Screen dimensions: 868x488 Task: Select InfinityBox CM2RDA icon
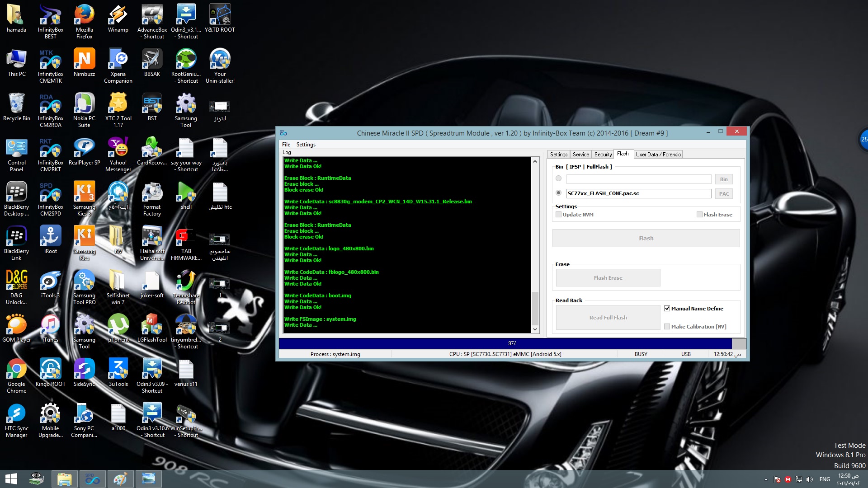tap(50, 110)
